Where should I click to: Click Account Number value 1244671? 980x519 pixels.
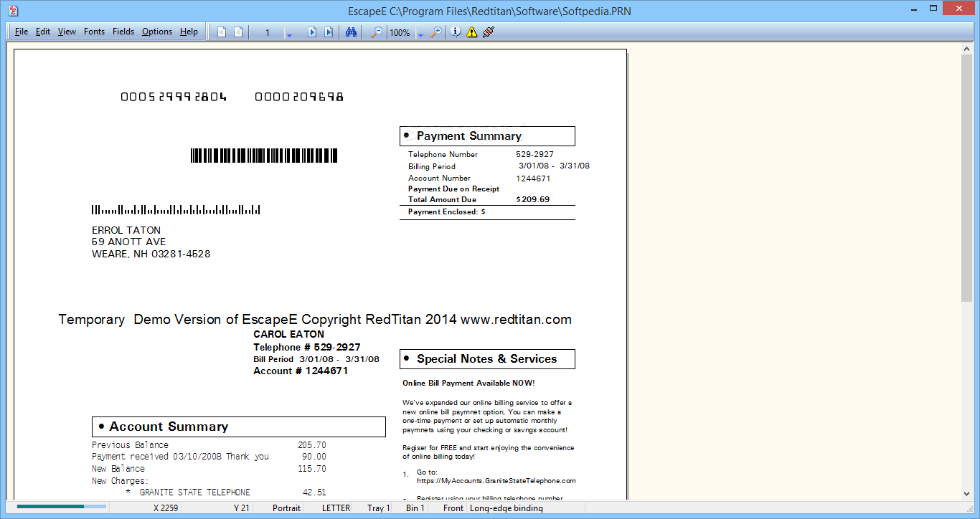(x=533, y=178)
